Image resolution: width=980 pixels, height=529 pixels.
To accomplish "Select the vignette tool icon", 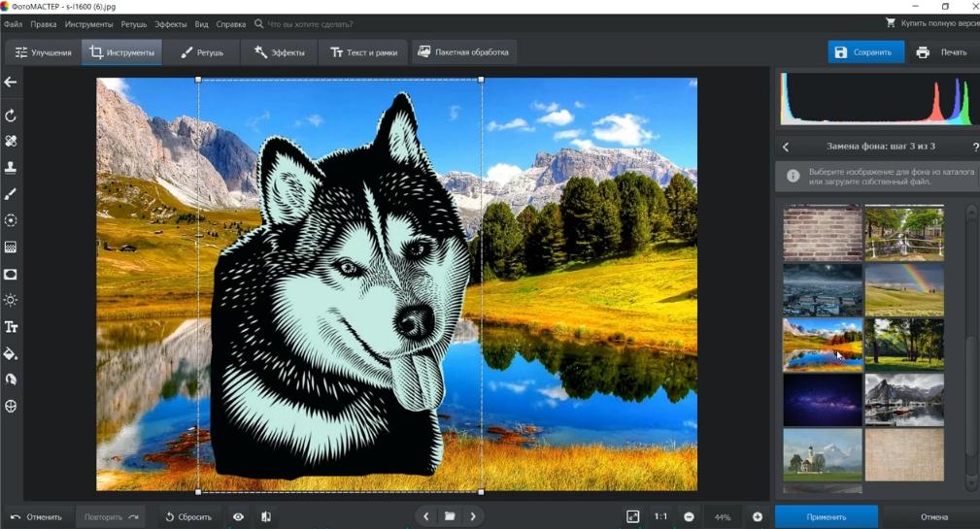I will (x=11, y=274).
